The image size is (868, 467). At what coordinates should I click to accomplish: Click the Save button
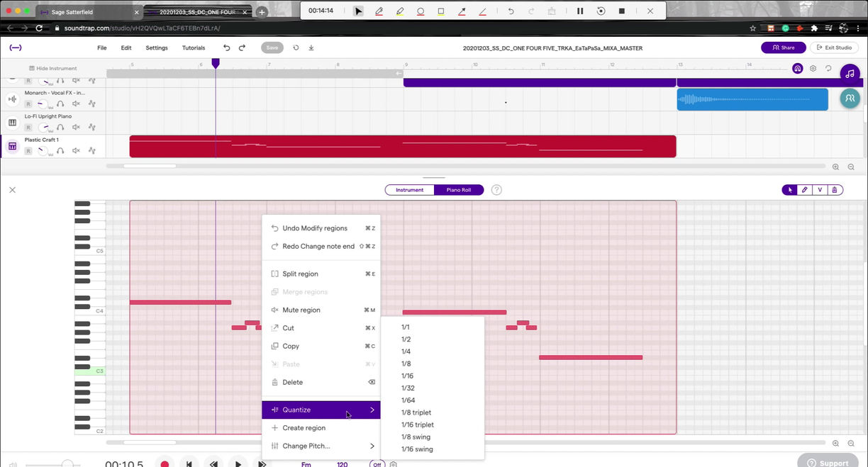(272, 47)
